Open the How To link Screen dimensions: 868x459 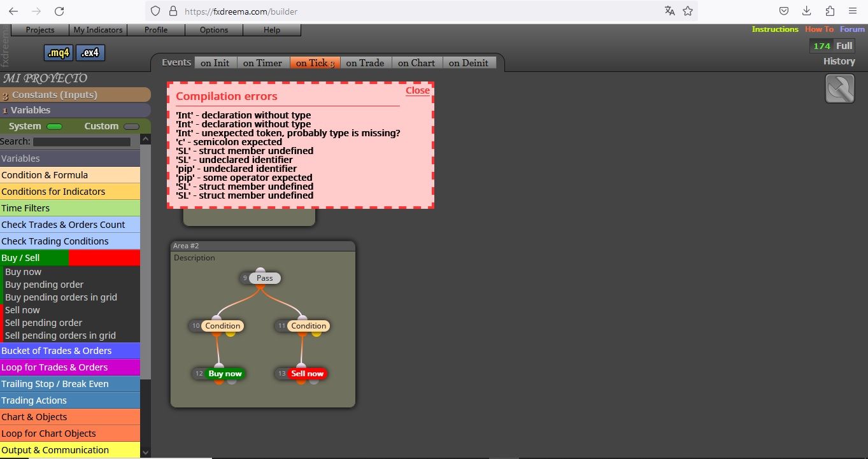[x=819, y=29]
